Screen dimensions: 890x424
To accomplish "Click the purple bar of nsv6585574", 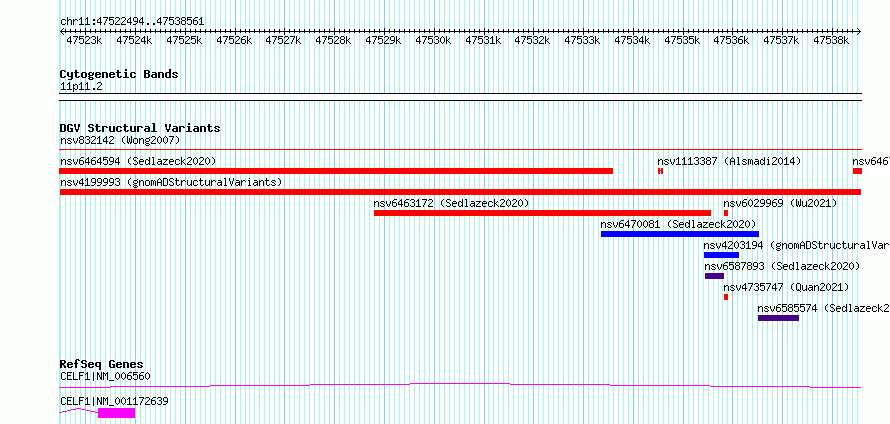I will tap(778, 318).
